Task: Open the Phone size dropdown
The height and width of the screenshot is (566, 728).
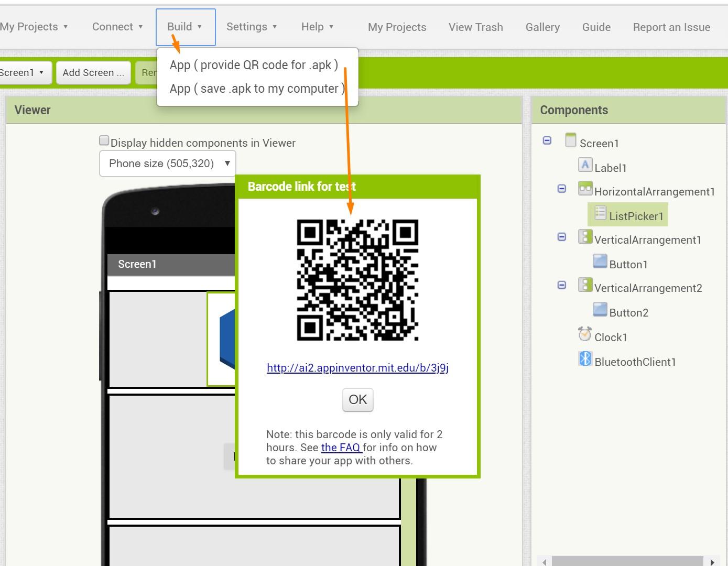Action: pos(168,164)
